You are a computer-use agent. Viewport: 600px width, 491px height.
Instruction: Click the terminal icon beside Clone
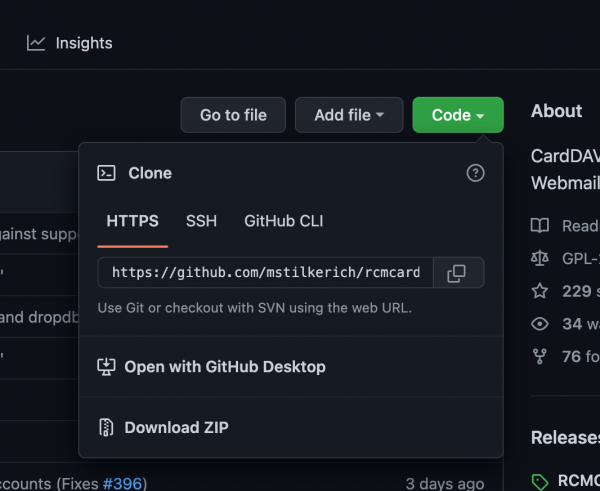(x=106, y=173)
